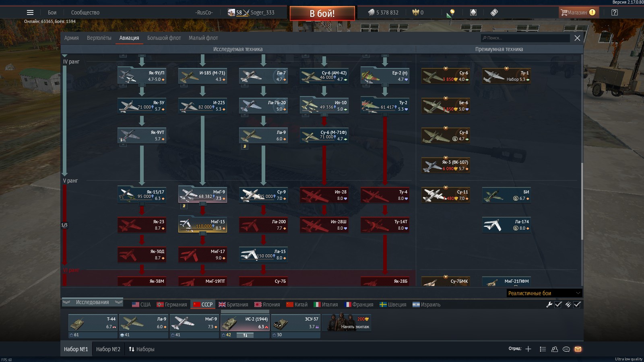Screen dimensions: 644x362
Task: Select the Ла-15 aircraft card
Action: tap(263, 254)
